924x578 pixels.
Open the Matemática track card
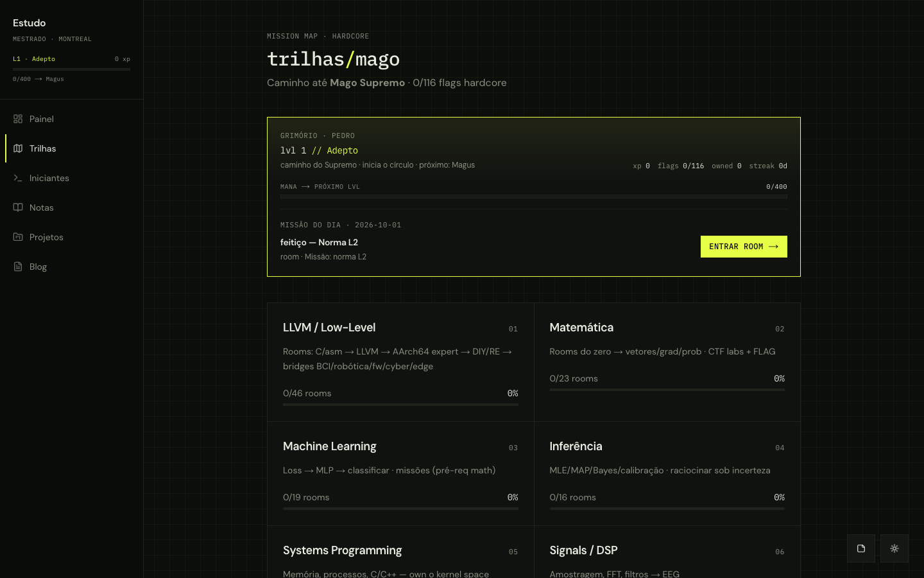(x=667, y=362)
